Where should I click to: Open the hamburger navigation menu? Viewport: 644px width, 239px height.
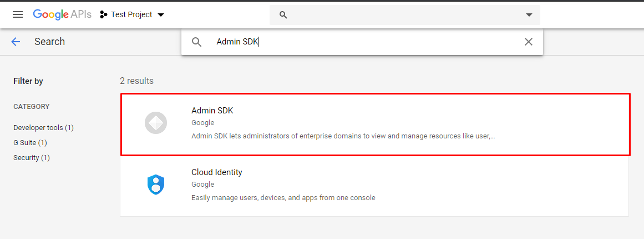pyautogui.click(x=18, y=15)
